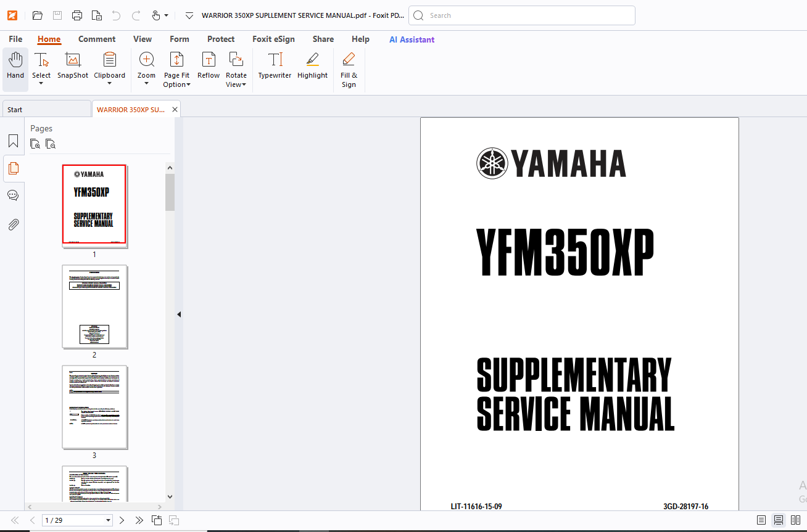Open the View ribbon tab
Image resolution: width=807 pixels, height=532 pixels.
click(x=143, y=39)
